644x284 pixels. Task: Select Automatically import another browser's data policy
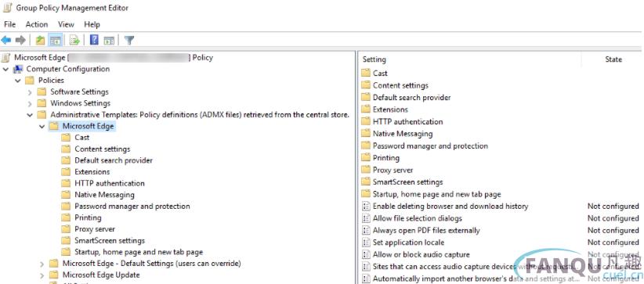(476, 279)
